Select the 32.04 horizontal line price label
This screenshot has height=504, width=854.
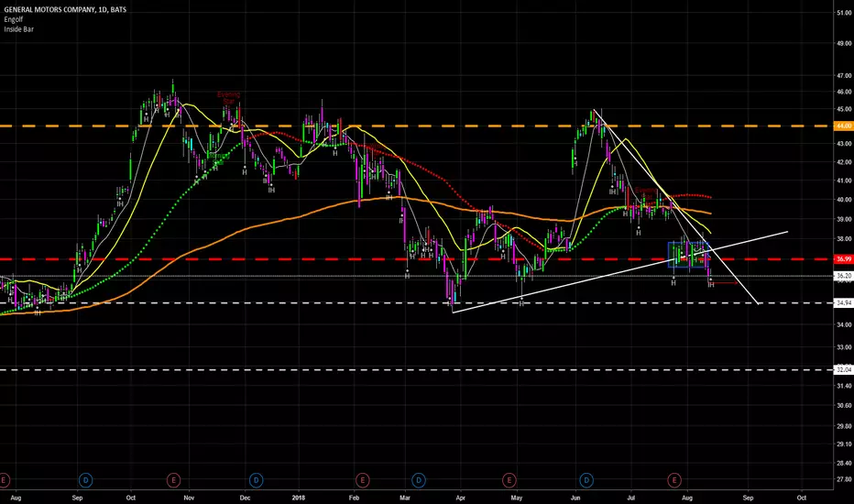pos(844,369)
